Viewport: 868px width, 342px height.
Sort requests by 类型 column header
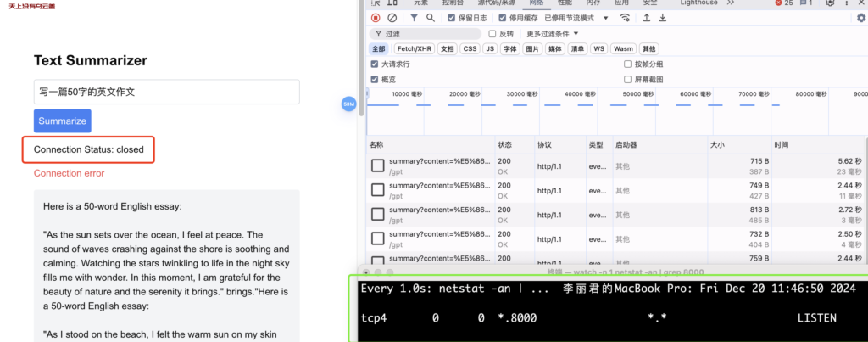(x=598, y=145)
